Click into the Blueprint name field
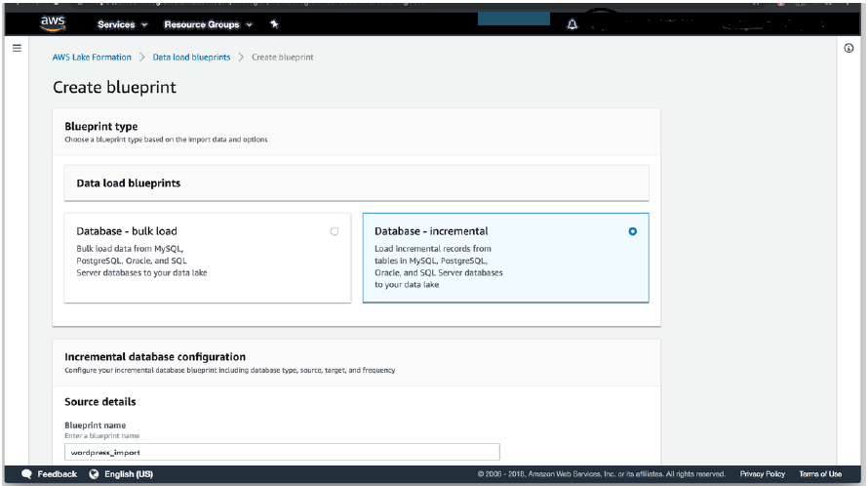868x486 pixels. coord(282,452)
